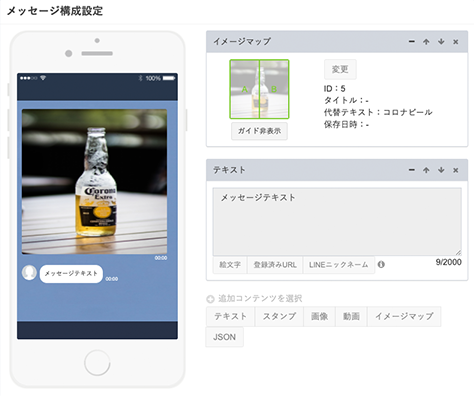Add a スタンプ content block
The height and width of the screenshot is (396, 474).
coord(279,316)
